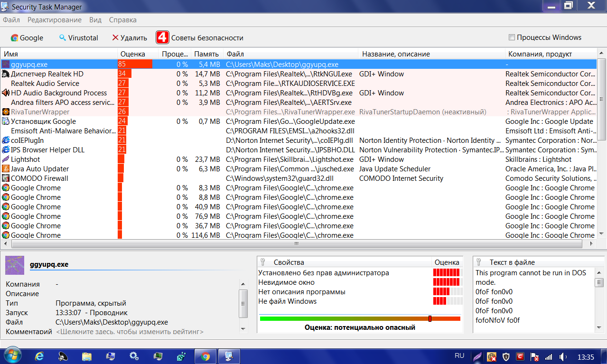Sort the process list by the Память column
The height and width of the screenshot is (364, 607).
point(206,54)
